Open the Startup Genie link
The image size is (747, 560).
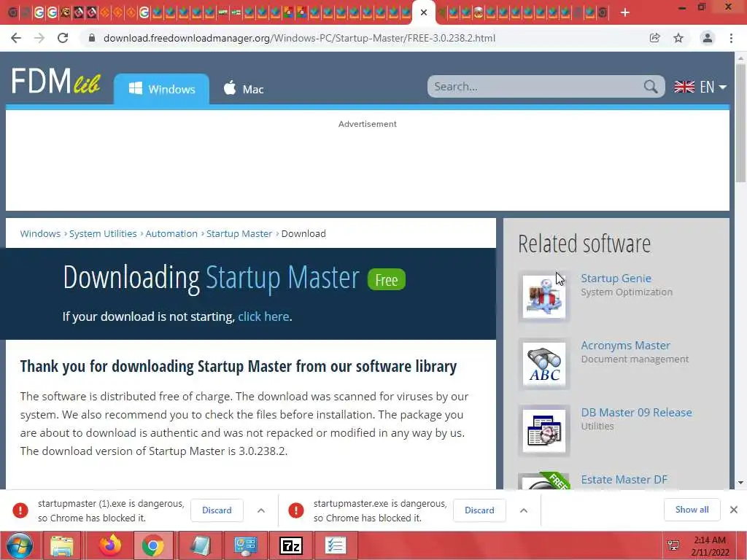[x=616, y=278]
